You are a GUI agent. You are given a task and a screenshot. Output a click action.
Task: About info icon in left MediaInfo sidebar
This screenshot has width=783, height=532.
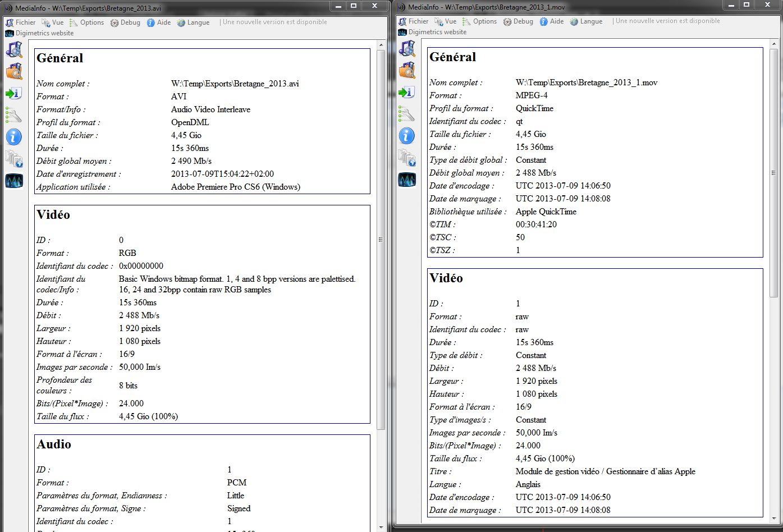14,137
